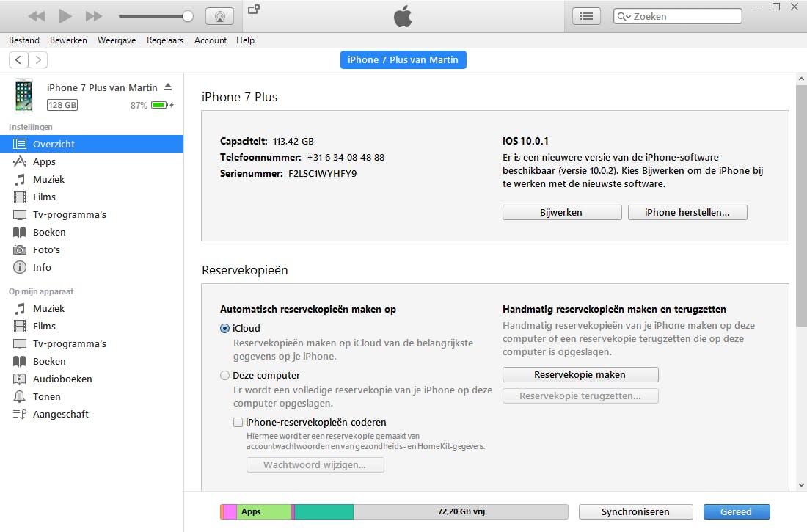Click the 128 GB capacity badge
This screenshot has width=807, height=532.
tap(62, 105)
